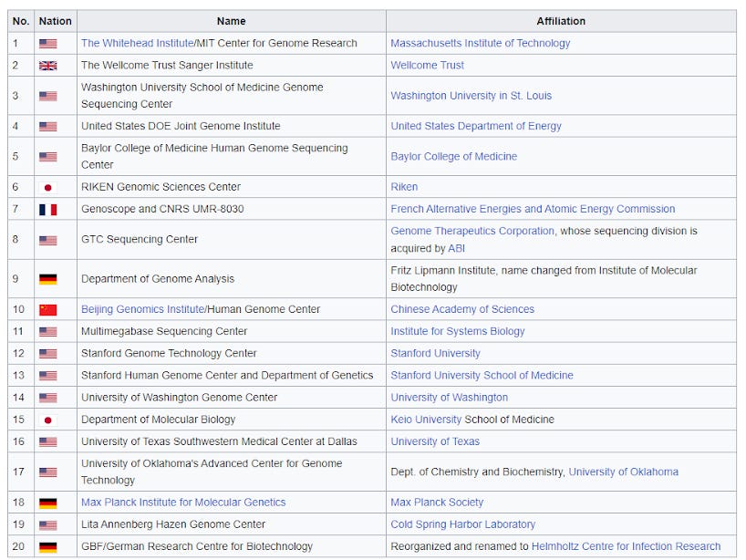Click the US flag in row 5

47,157
